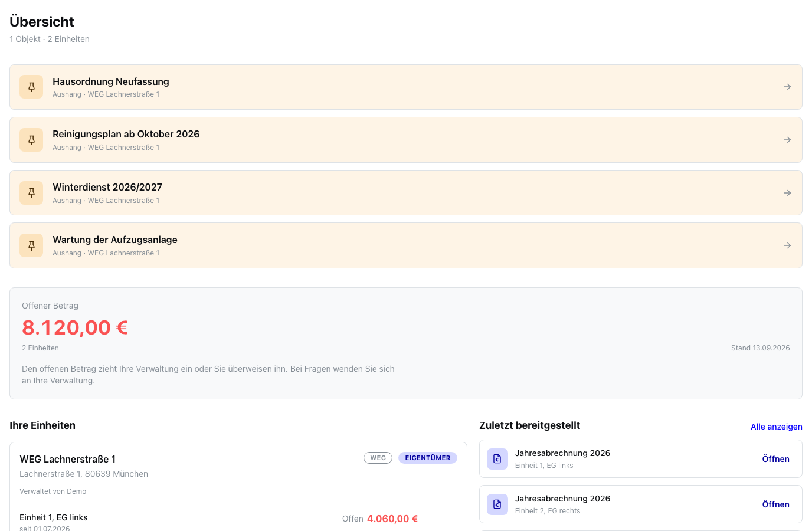The width and height of the screenshot is (812, 531).
Task: Show all recently provided documents
Action: 776,427
